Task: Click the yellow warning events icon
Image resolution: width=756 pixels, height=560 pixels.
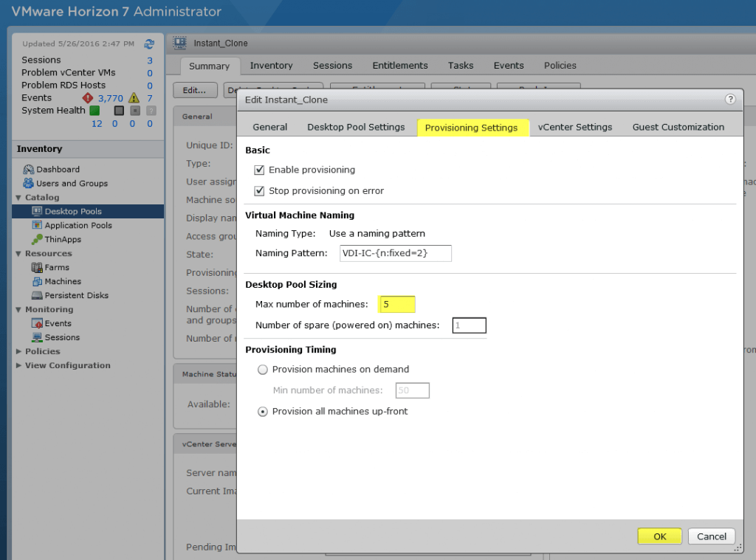Action: click(134, 97)
